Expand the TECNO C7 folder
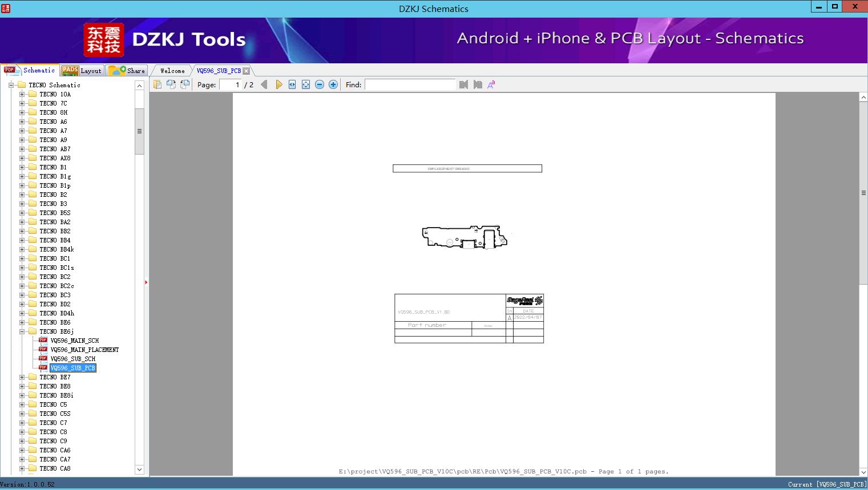The image size is (868, 490). [x=22, y=423]
